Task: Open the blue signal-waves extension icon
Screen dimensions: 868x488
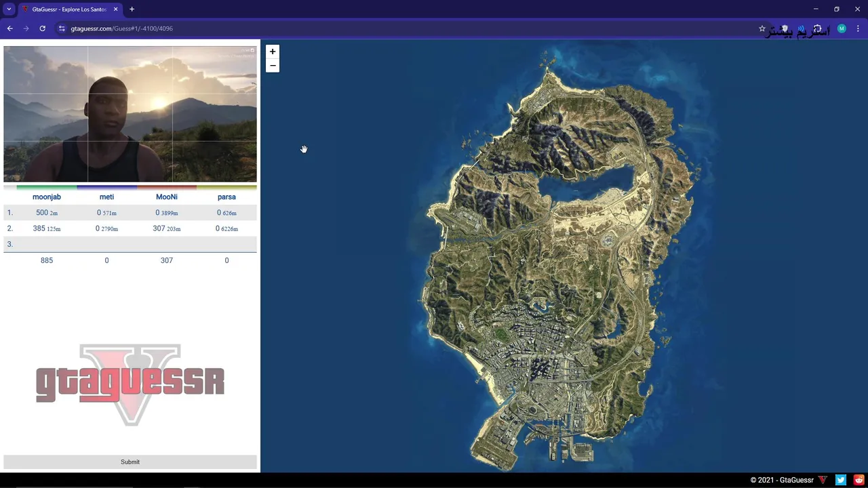Action: 801,28
